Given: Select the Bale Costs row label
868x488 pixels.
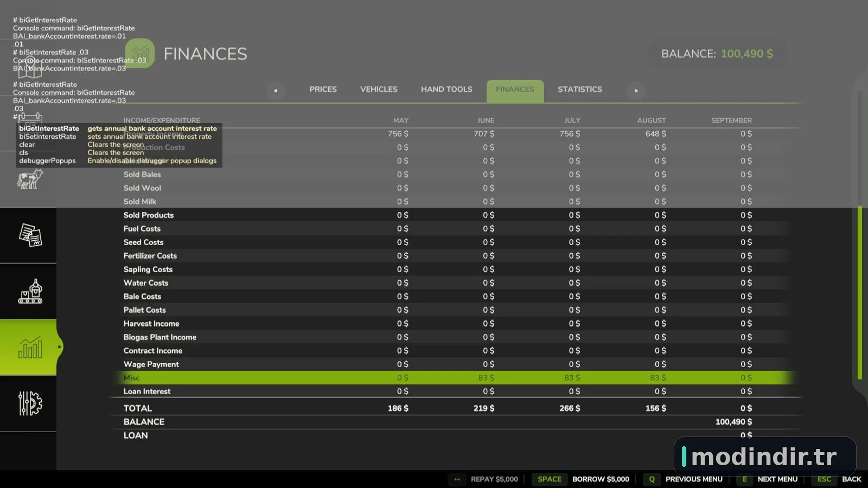Looking at the screenshot, I should click(x=142, y=297).
